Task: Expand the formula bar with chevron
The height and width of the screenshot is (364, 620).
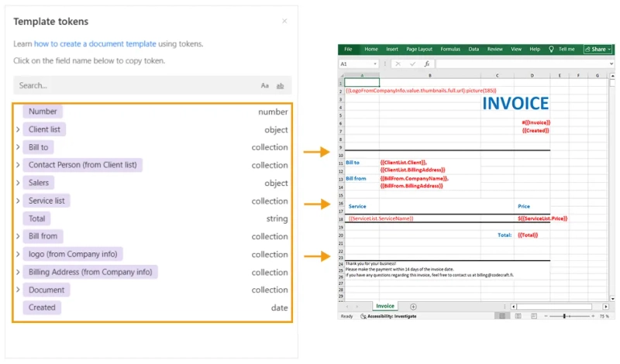Action: click(x=611, y=64)
